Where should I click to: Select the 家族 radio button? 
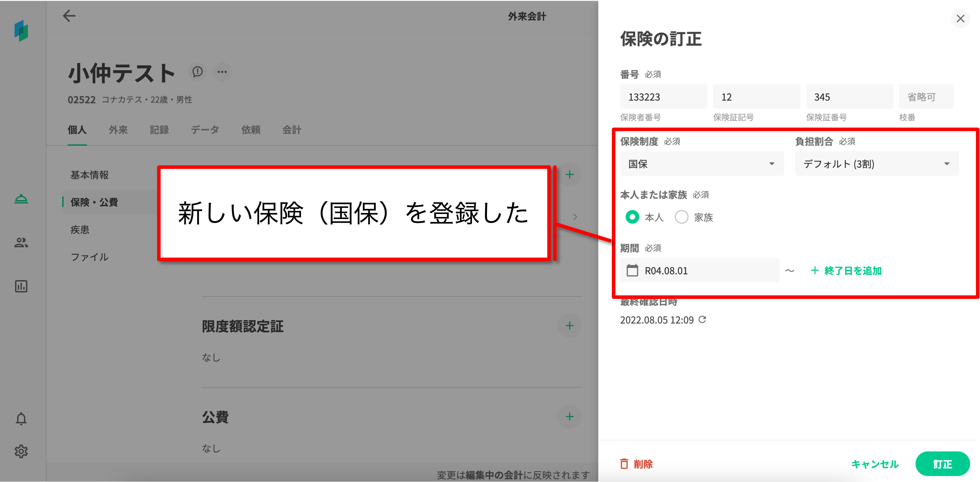(x=681, y=217)
